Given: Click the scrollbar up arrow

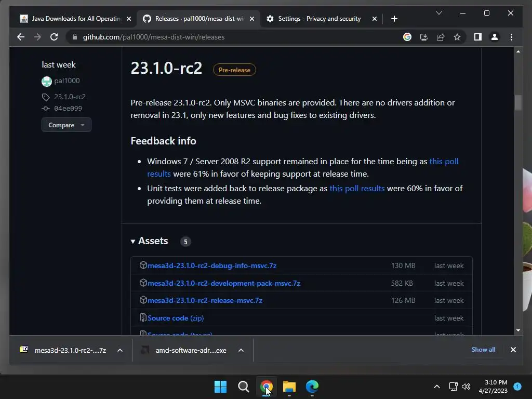Looking at the screenshot, I should point(518,51).
